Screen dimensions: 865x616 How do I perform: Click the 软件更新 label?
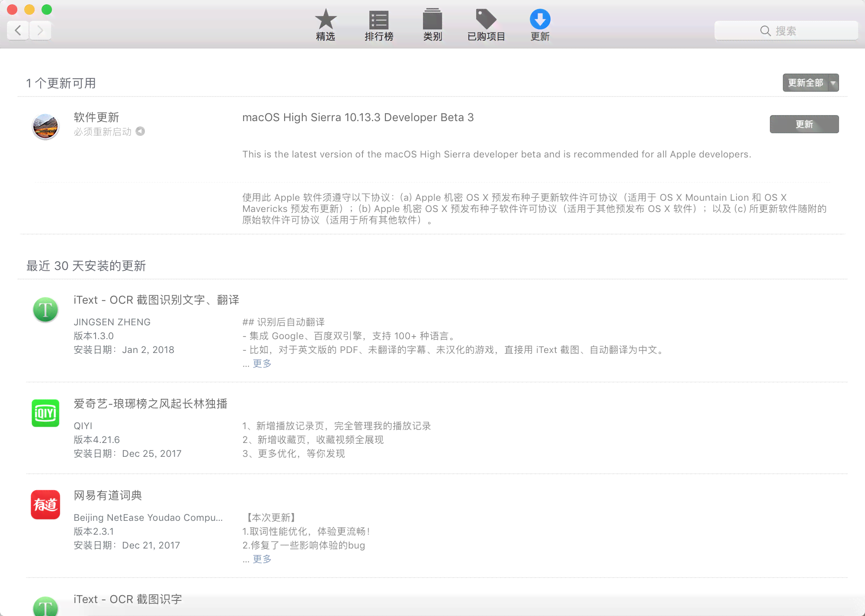click(x=96, y=117)
